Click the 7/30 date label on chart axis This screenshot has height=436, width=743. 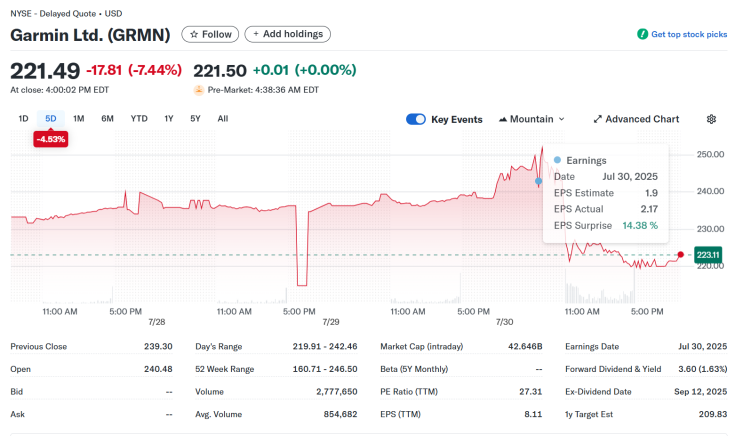[504, 322]
